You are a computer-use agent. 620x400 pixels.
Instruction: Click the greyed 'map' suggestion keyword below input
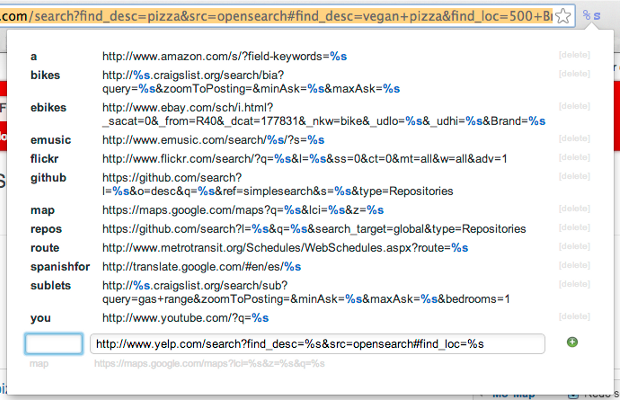(x=39, y=364)
